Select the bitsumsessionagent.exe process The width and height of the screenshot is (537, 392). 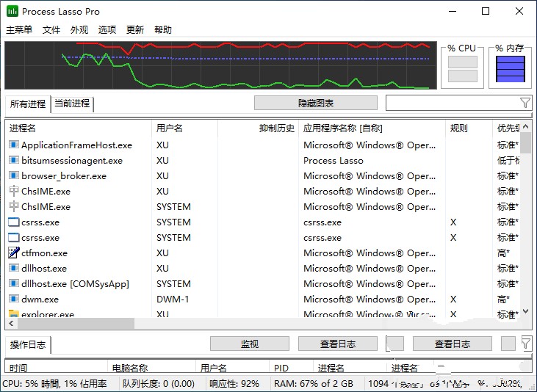coord(72,161)
